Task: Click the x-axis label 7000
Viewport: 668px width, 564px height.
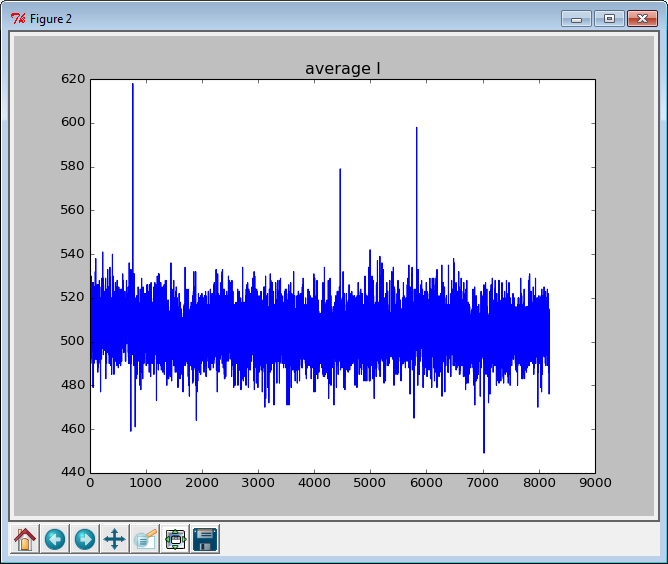Action: coord(483,483)
